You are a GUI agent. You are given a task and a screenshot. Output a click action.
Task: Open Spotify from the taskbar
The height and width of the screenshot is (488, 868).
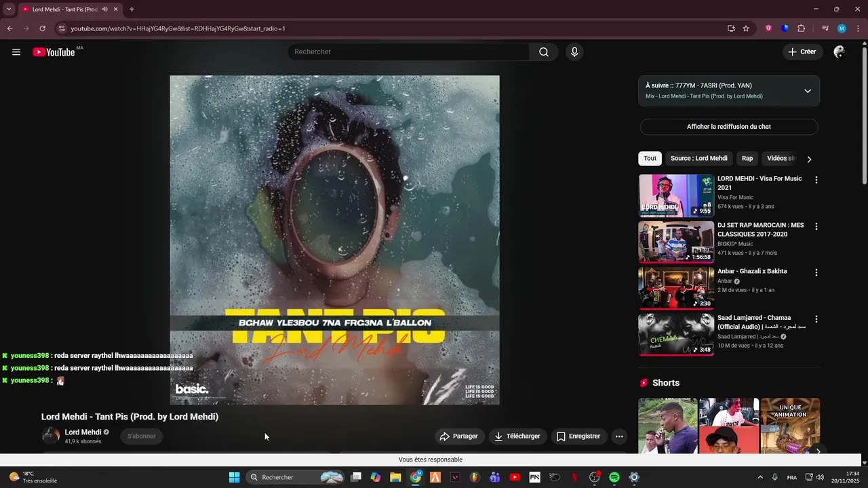coord(614,477)
